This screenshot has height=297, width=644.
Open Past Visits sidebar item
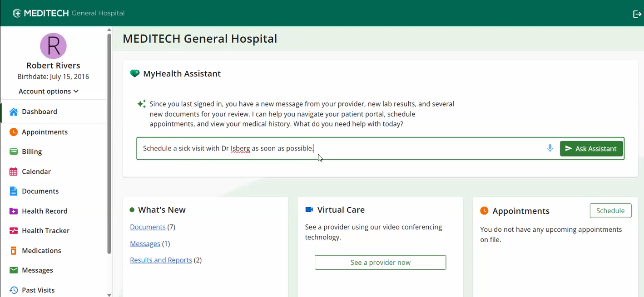coord(54,290)
